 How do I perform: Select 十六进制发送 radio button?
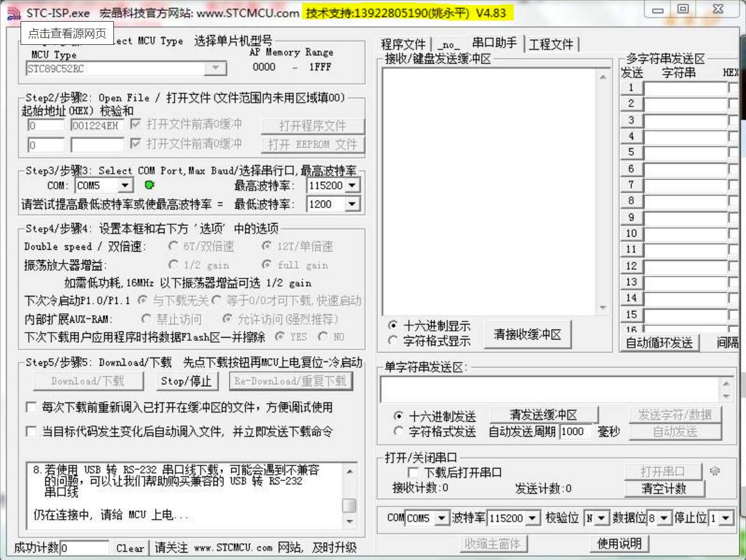pyautogui.click(x=399, y=416)
